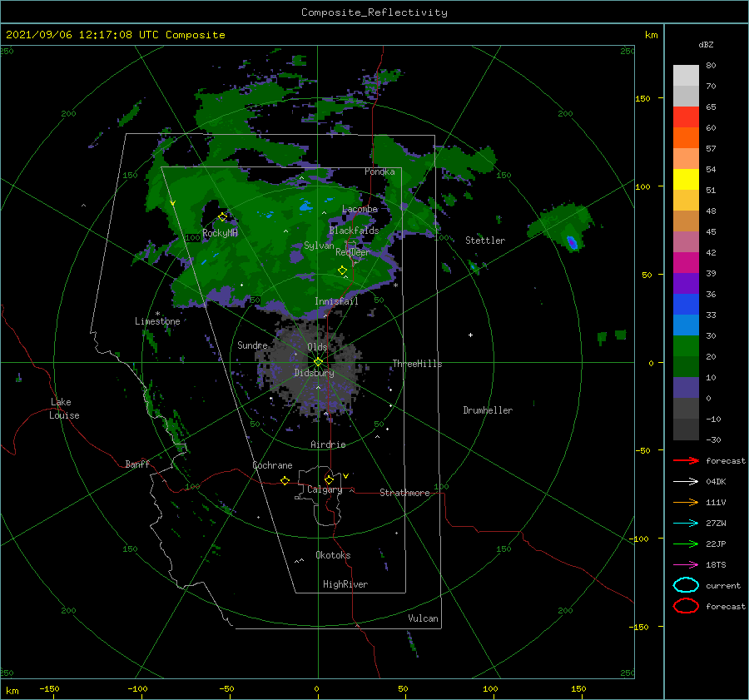Click the yellow diamond marker near RedDeer

[343, 271]
